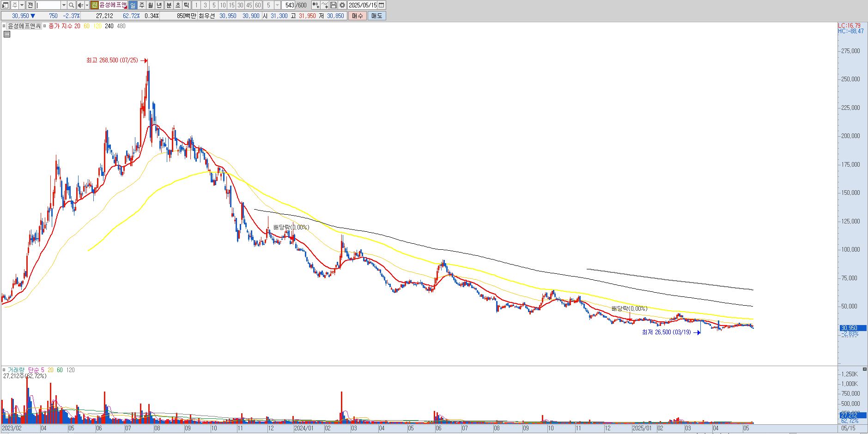Screen dimensions: 868x434
Task: Switch to 분 minute period
Action: (169, 5)
